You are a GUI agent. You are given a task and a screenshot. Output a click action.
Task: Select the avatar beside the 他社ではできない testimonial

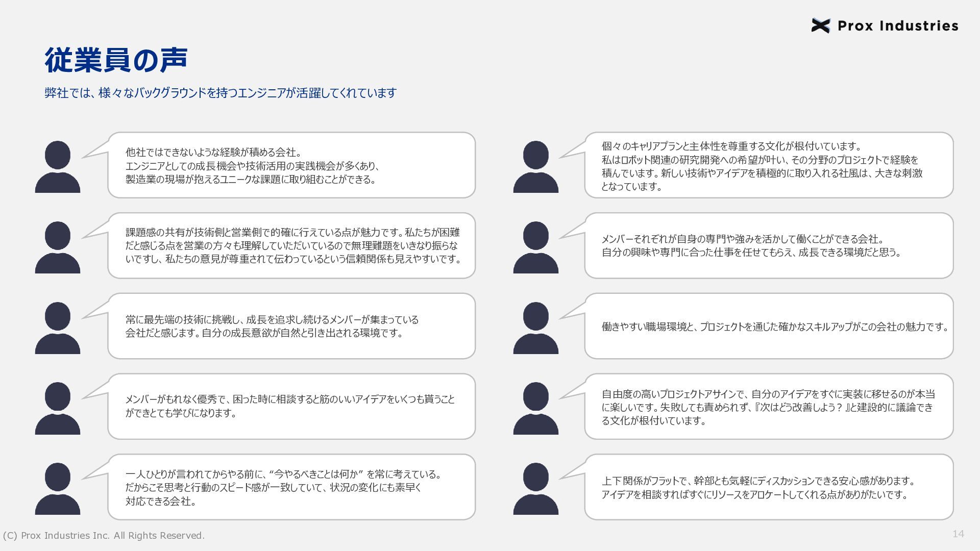point(58,167)
